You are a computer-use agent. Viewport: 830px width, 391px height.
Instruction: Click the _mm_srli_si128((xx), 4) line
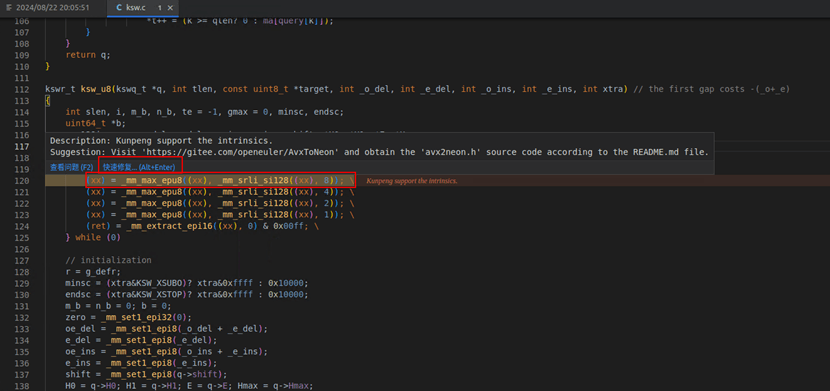220,192
